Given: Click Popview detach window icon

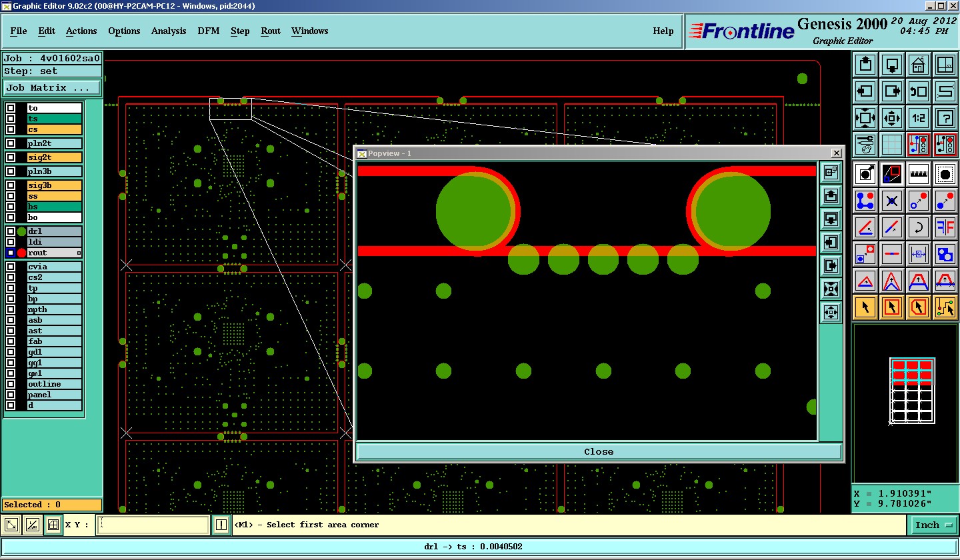Looking at the screenshot, I should tap(831, 173).
